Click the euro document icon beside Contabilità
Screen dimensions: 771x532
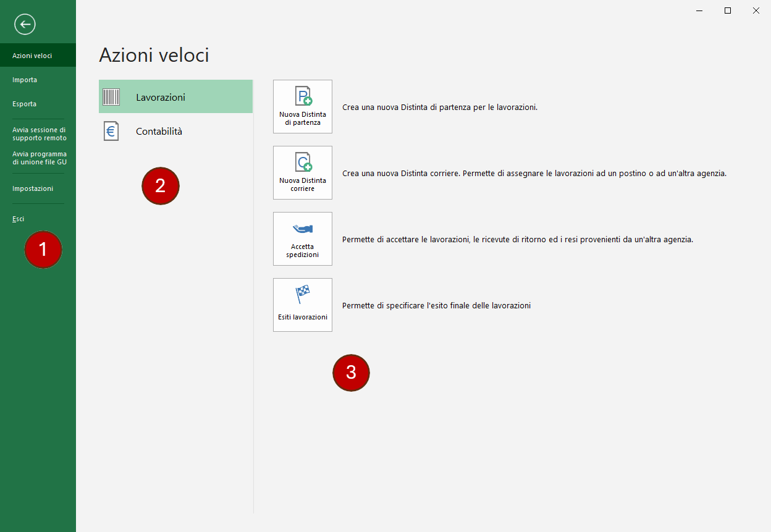(x=111, y=131)
